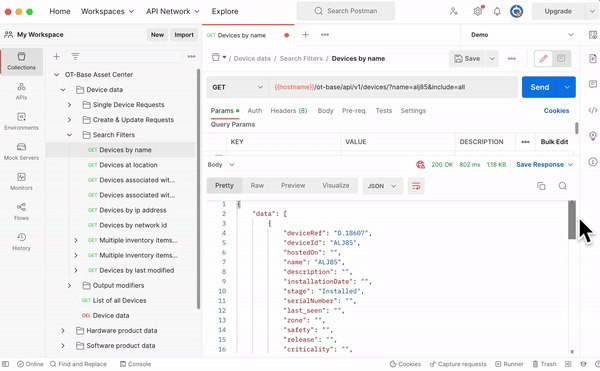Screen dimensions: 600x371
Task: Switch to the Settings tab
Action: point(413,111)
